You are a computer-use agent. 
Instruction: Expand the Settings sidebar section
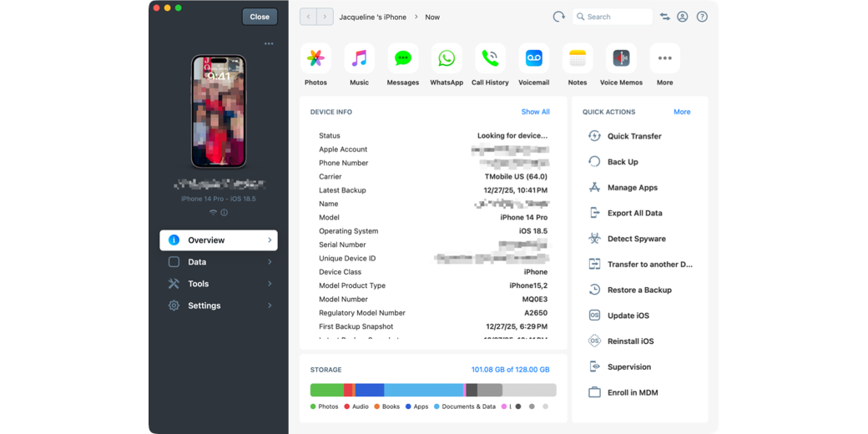tap(219, 305)
